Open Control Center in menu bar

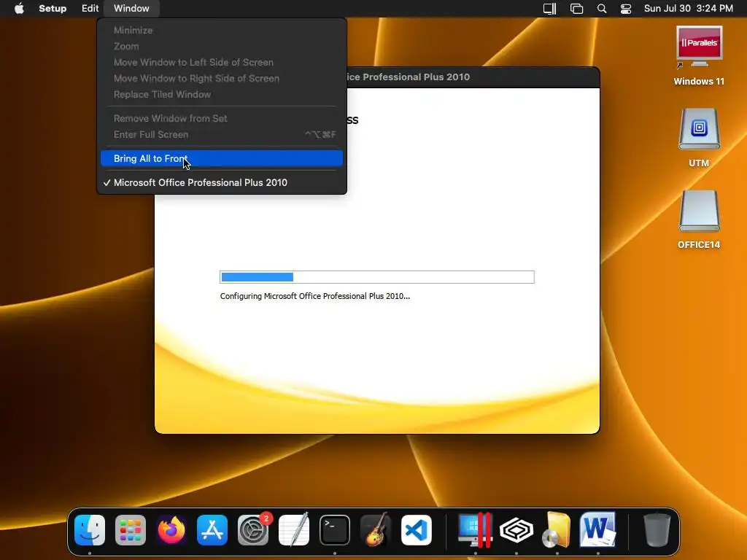(625, 9)
